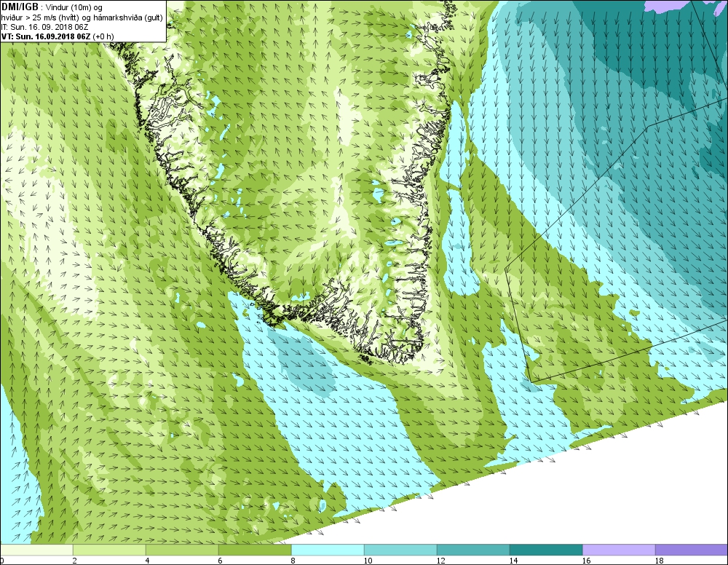This screenshot has width=728, height=565.
Task: Click the olive green 6-8 m/s legend swatch
Action: click(255, 550)
